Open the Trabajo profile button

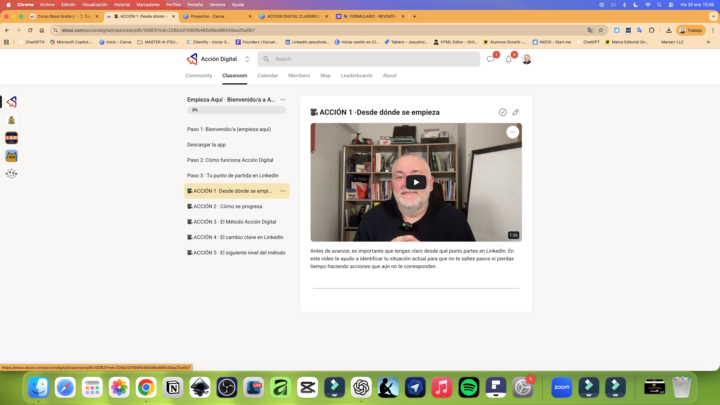691,30
